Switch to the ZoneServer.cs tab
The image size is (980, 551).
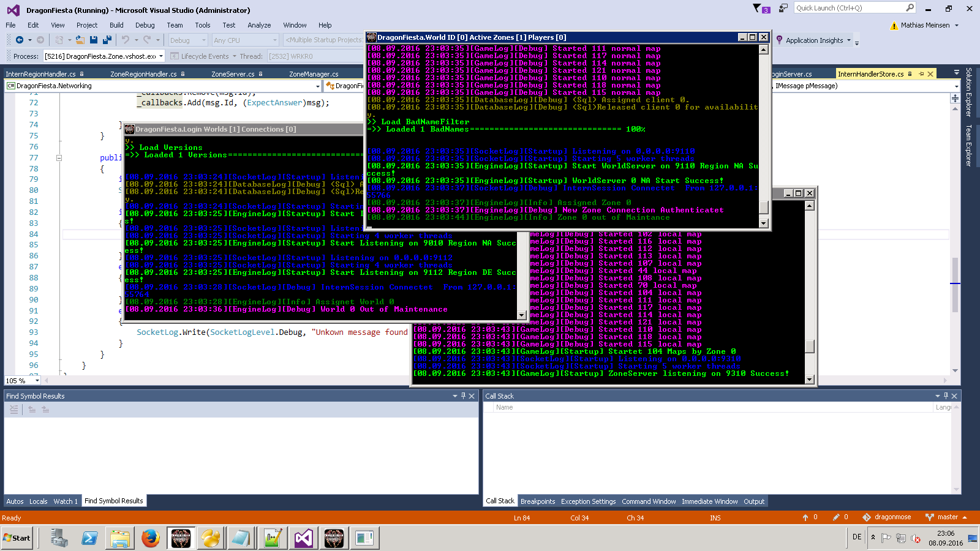[x=233, y=74]
